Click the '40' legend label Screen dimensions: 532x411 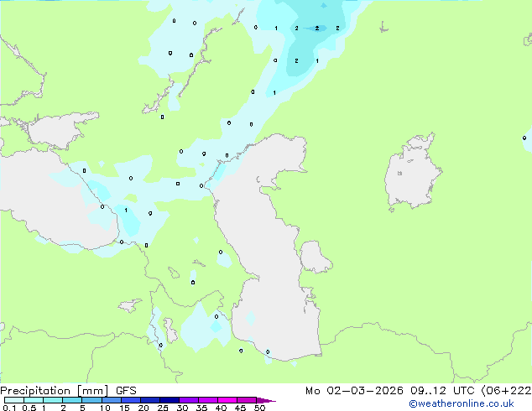click(221, 408)
